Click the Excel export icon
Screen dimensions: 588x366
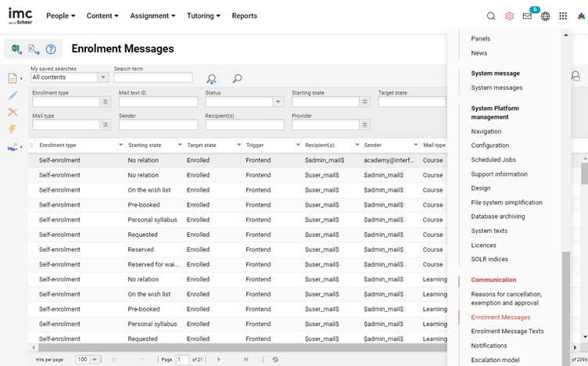pyautogui.click(x=17, y=49)
